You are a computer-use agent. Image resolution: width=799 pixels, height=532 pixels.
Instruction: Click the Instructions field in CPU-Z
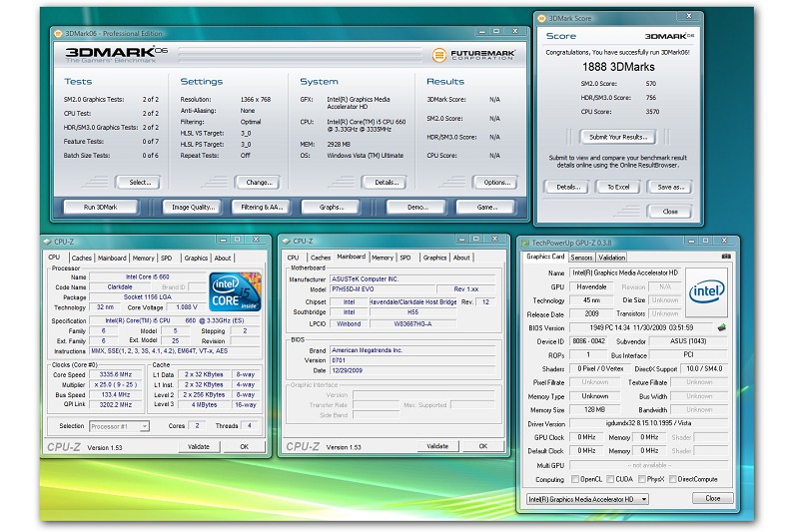[174, 350]
